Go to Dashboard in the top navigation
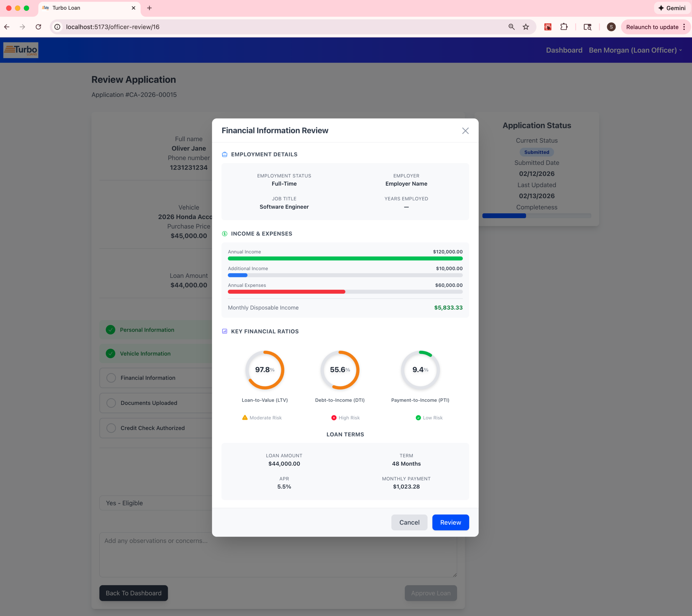 (564, 50)
